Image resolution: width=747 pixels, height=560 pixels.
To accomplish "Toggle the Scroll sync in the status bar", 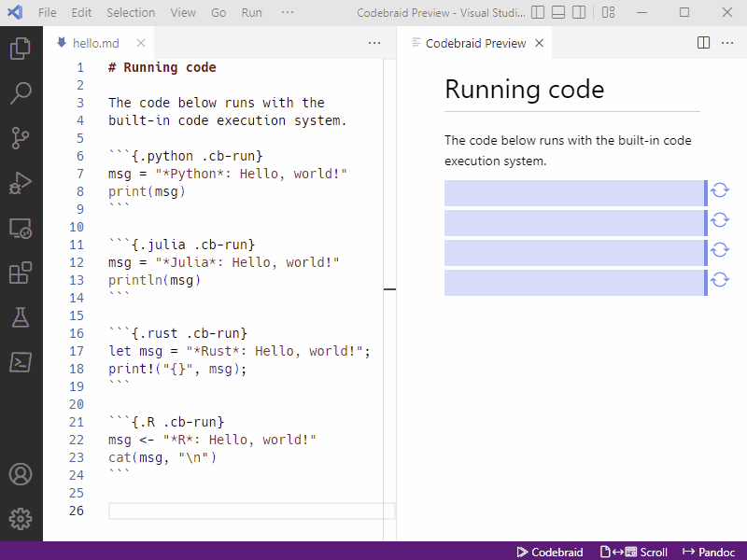I will point(633,552).
